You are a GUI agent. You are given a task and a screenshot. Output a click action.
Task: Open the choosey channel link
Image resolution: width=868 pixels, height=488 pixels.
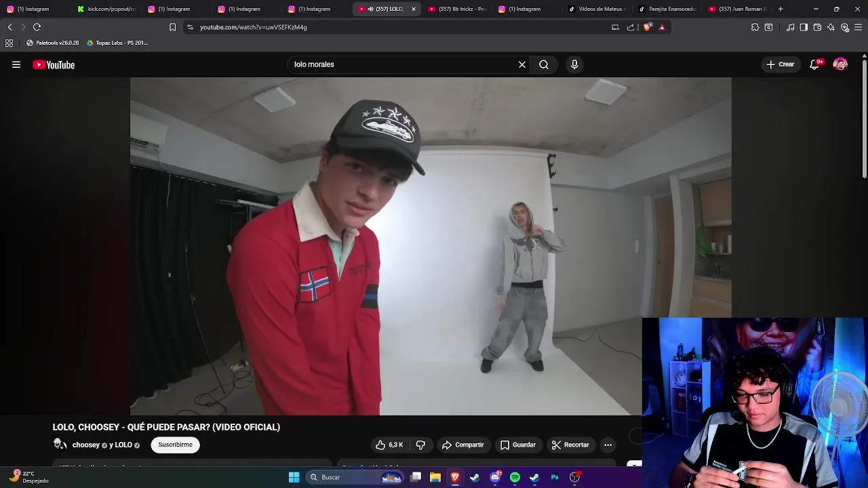pyautogui.click(x=86, y=445)
